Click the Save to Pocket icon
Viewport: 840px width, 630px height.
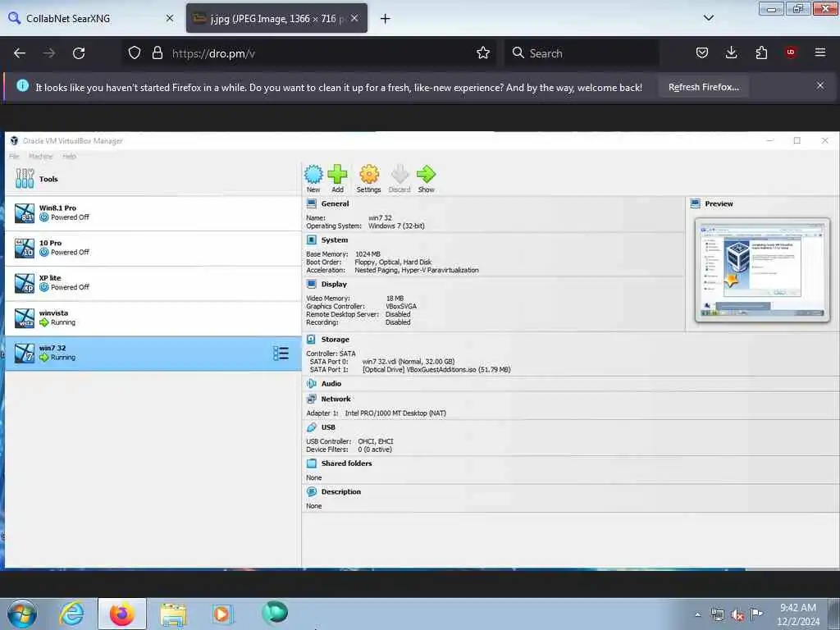(702, 52)
